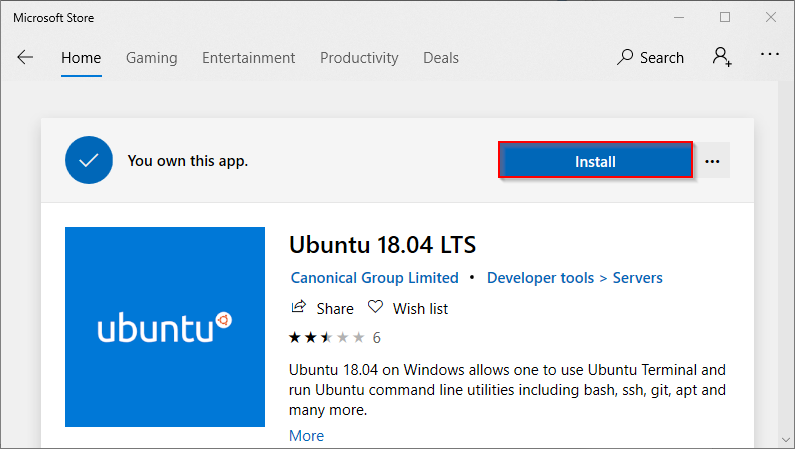Go back with the back arrow
The width and height of the screenshot is (795, 449).
coord(25,57)
